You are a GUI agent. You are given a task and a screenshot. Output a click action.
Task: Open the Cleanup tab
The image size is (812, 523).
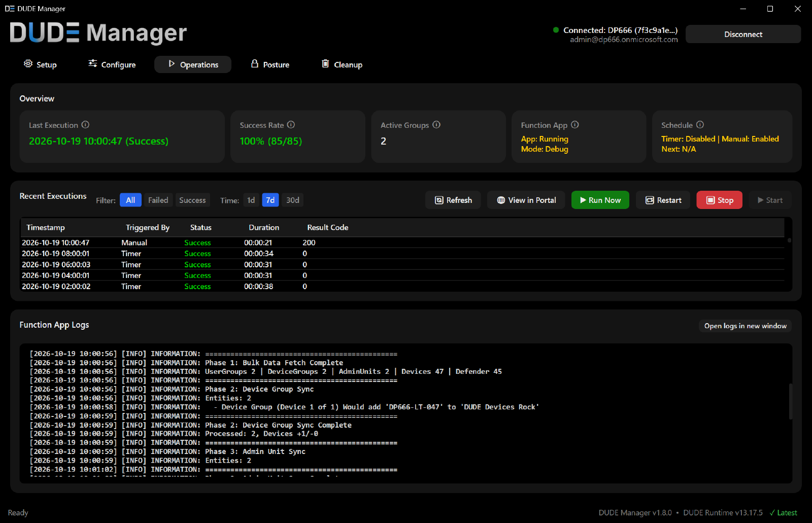pyautogui.click(x=342, y=64)
